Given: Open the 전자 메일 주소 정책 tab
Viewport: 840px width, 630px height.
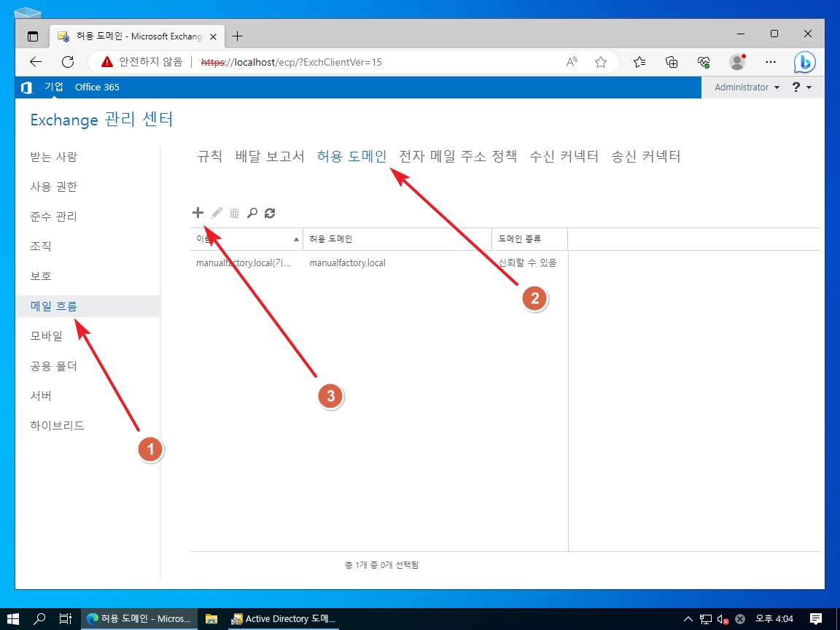Looking at the screenshot, I should click(458, 157).
